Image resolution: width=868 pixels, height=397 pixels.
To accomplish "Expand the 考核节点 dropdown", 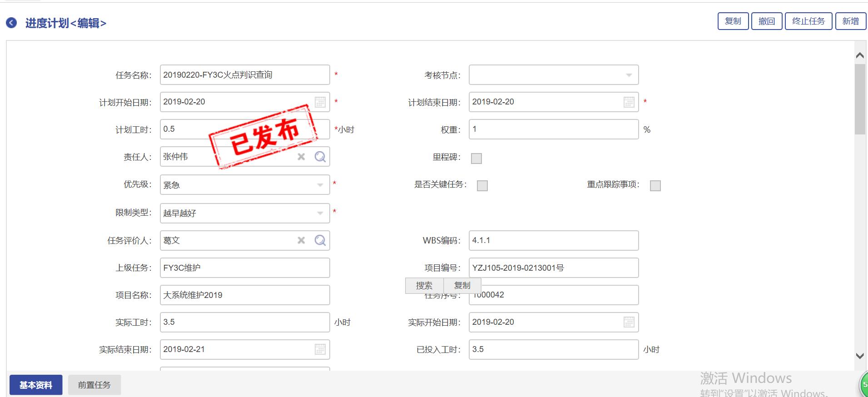I will [629, 75].
